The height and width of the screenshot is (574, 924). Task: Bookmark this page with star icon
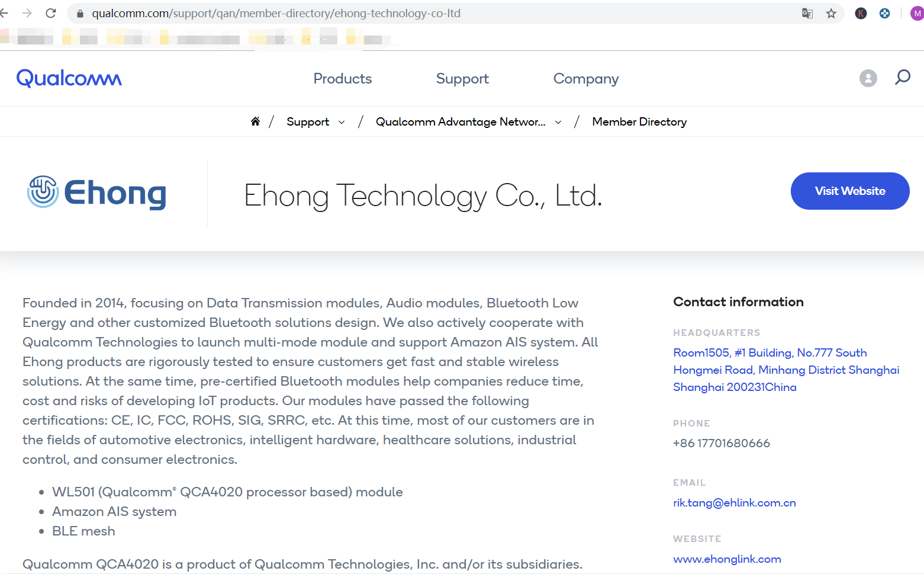click(x=831, y=13)
